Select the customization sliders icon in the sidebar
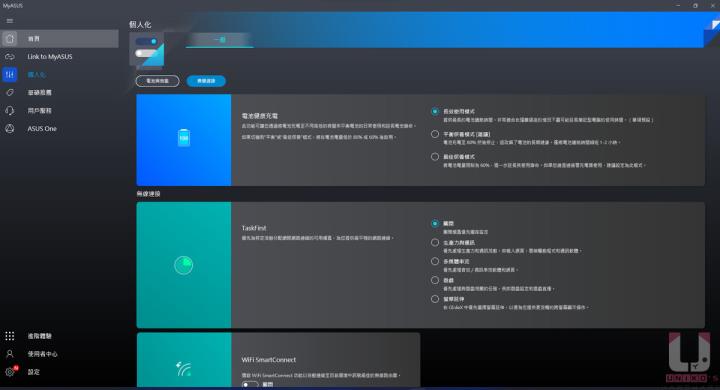This screenshot has height=390, width=720. tap(10, 74)
